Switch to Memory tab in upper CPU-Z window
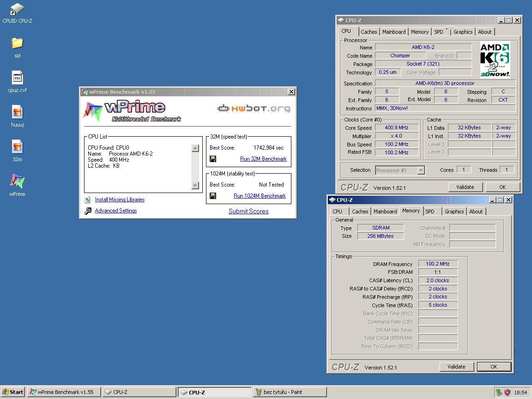532x399 pixels. pos(420,32)
